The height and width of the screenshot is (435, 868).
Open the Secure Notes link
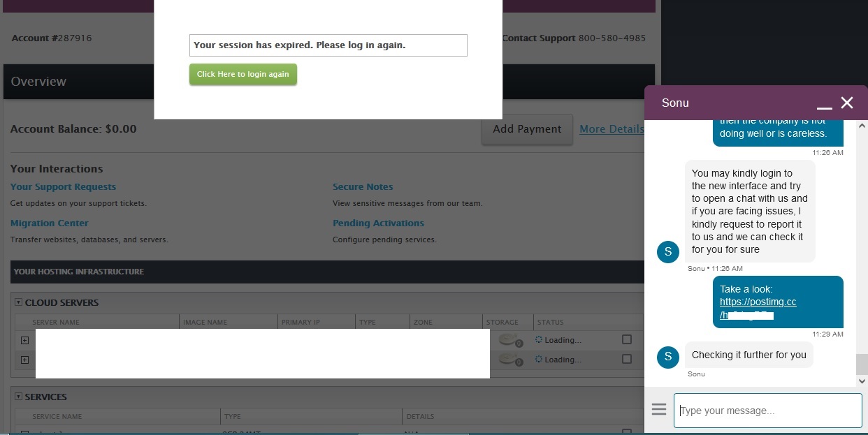coord(363,186)
